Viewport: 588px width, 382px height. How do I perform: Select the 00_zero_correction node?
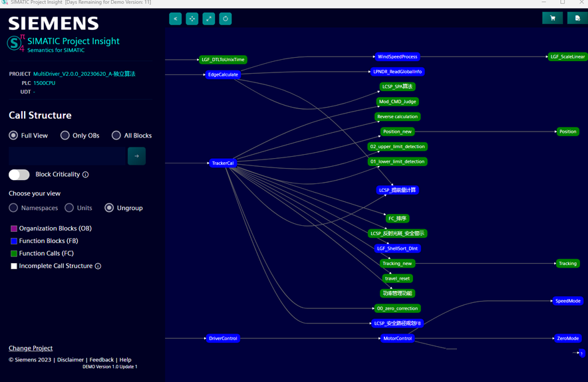pos(398,308)
